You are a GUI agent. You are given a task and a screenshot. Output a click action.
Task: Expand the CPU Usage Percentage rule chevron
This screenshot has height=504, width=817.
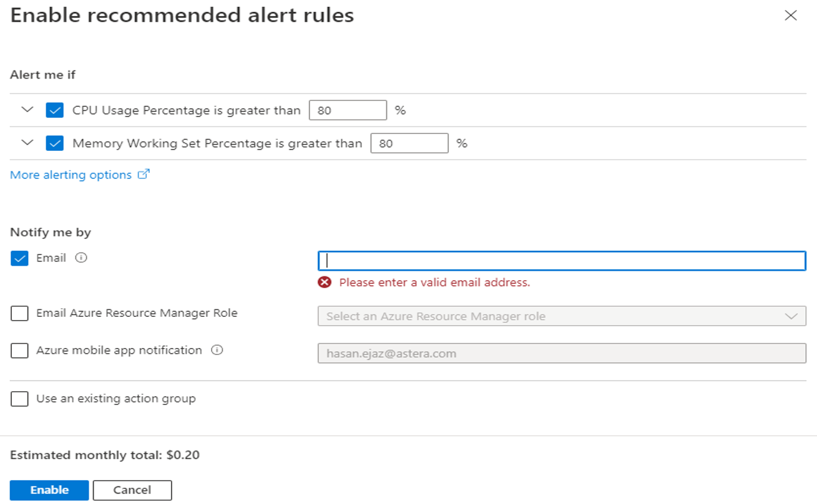pyautogui.click(x=27, y=110)
